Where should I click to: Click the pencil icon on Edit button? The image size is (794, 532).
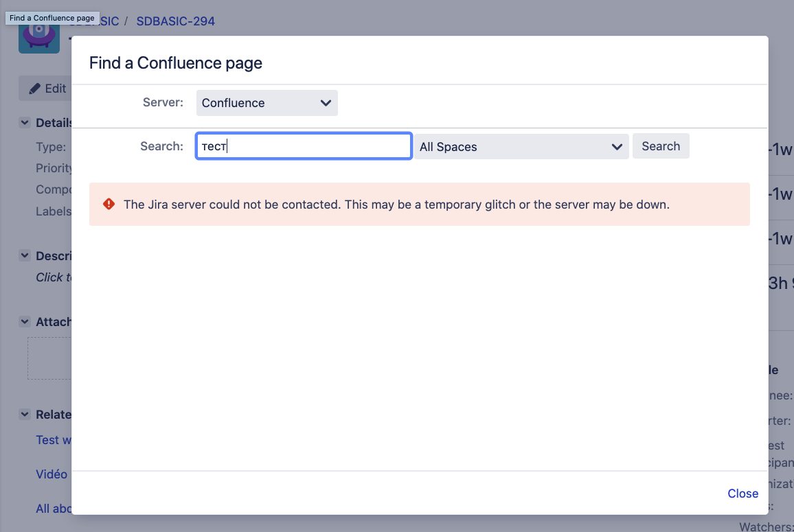tap(34, 89)
